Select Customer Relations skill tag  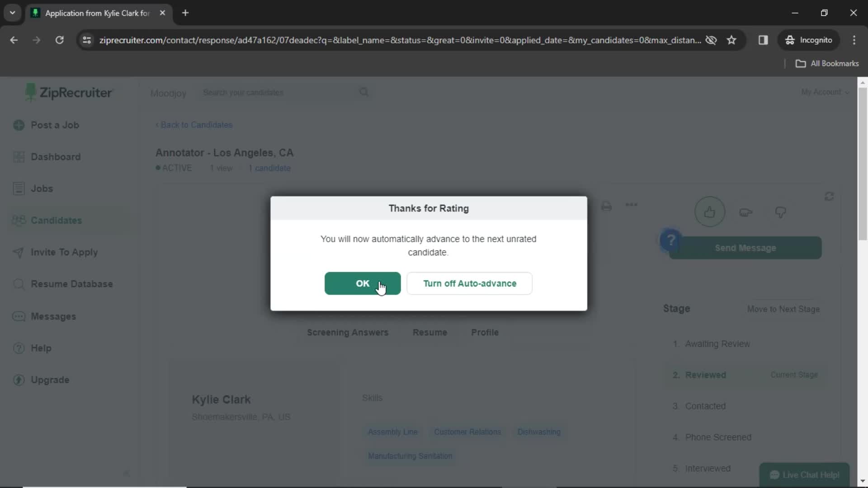click(468, 432)
